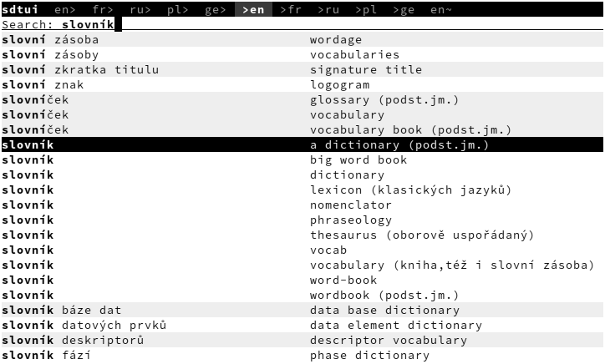
Task: Open the "fr>" dictionary tab
Action: click(x=103, y=9)
